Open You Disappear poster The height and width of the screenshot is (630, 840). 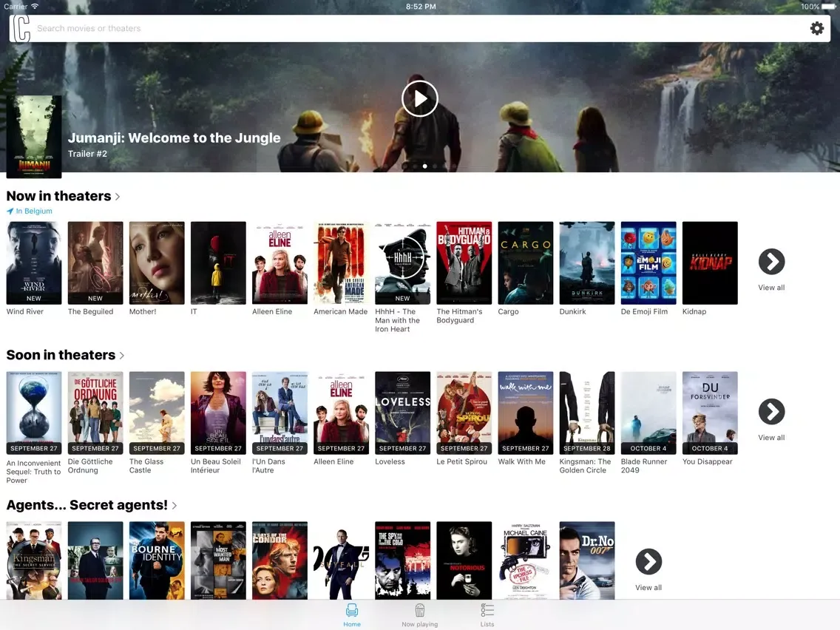(x=710, y=413)
